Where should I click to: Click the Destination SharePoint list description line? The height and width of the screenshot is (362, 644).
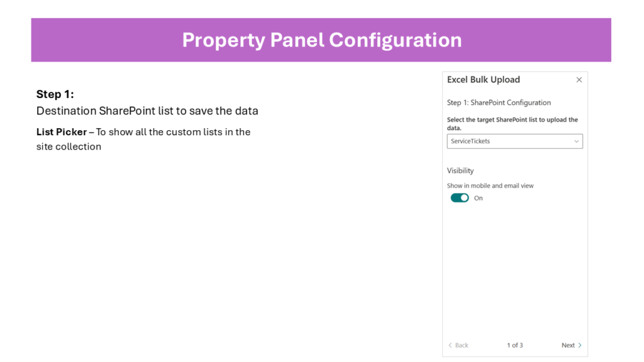(x=147, y=111)
